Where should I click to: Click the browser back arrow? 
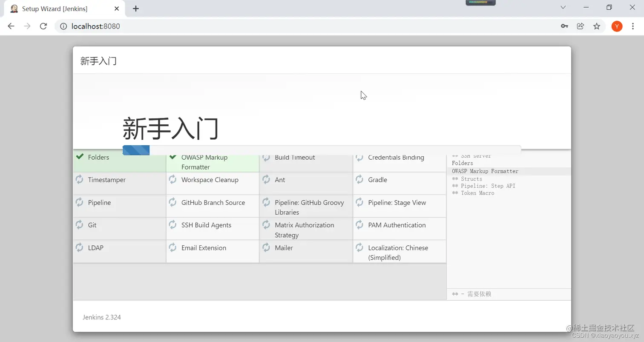click(x=11, y=26)
